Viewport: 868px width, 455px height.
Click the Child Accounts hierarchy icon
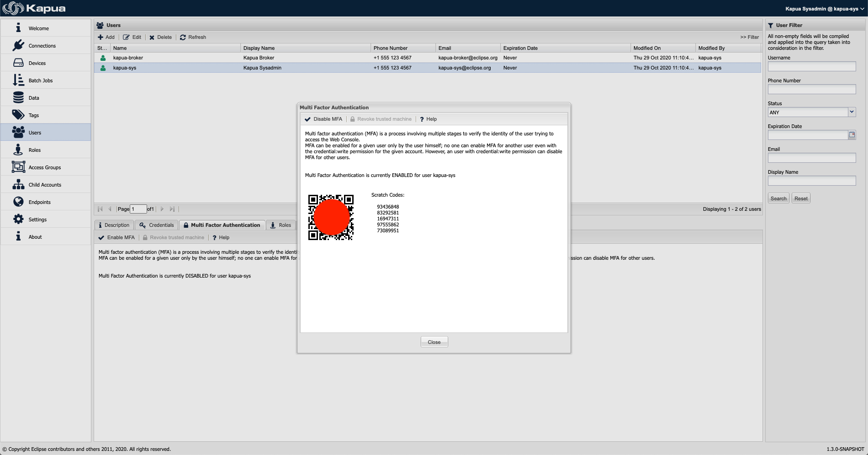[x=18, y=185]
